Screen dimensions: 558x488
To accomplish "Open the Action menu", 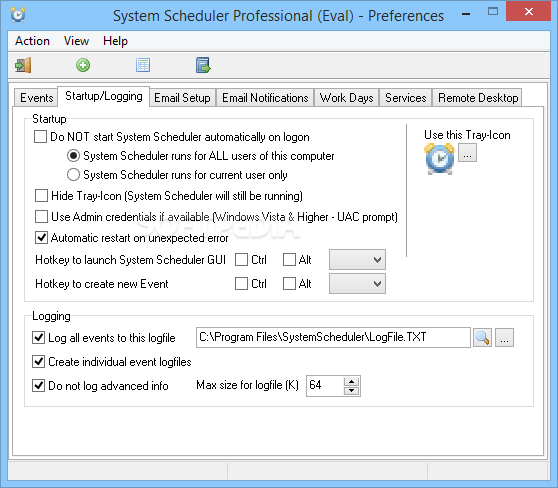I will pyautogui.click(x=32, y=41).
